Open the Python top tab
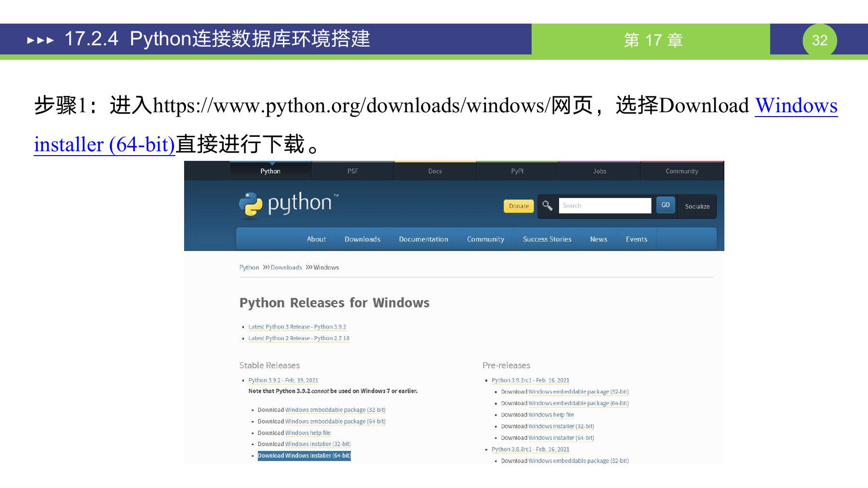 [270, 171]
